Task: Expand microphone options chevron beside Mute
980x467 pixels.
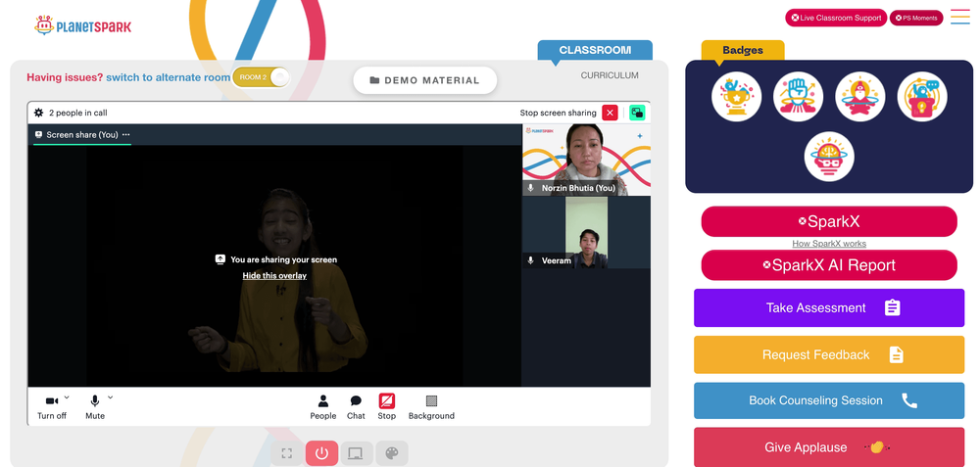Action: click(110, 397)
